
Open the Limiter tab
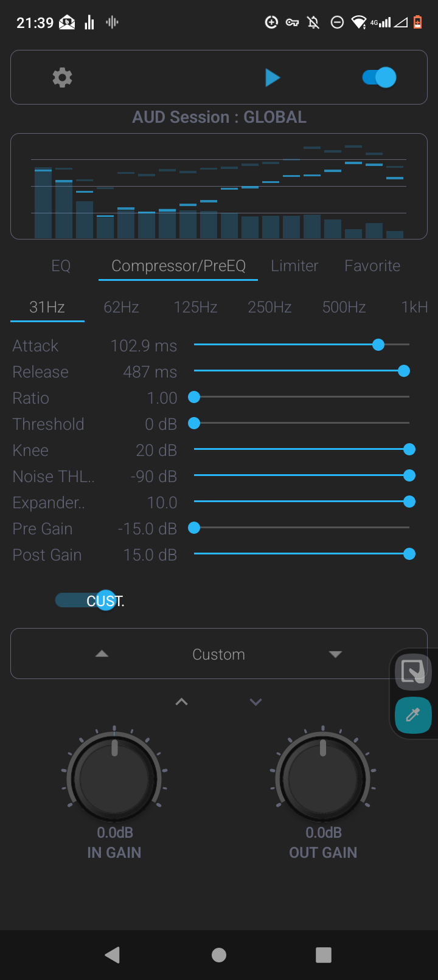tap(294, 266)
